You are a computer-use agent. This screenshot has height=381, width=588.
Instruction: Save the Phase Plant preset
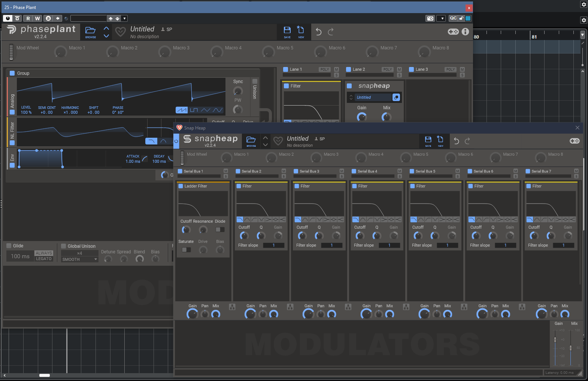[x=287, y=32]
